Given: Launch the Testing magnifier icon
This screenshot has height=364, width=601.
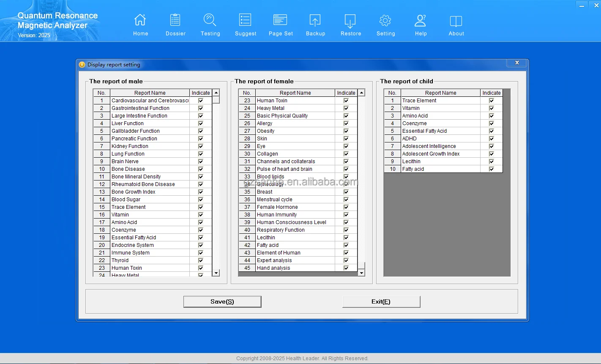Looking at the screenshot, I should [x=210, y=20].
